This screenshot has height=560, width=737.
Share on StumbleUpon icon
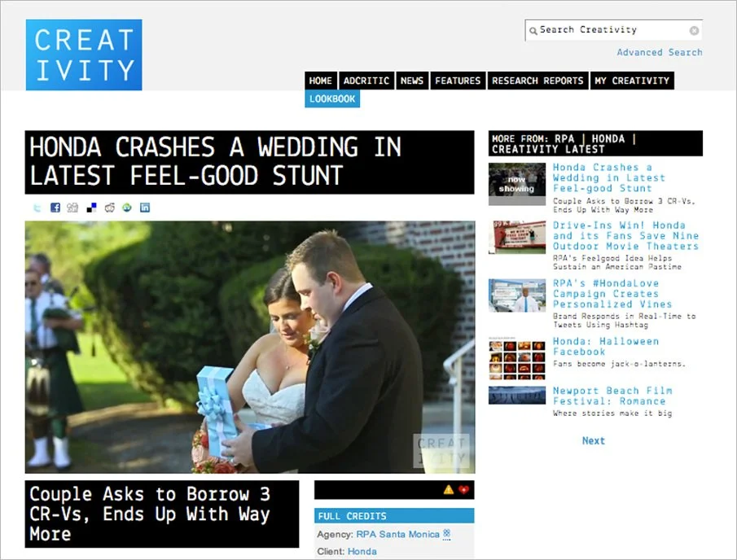127,208
